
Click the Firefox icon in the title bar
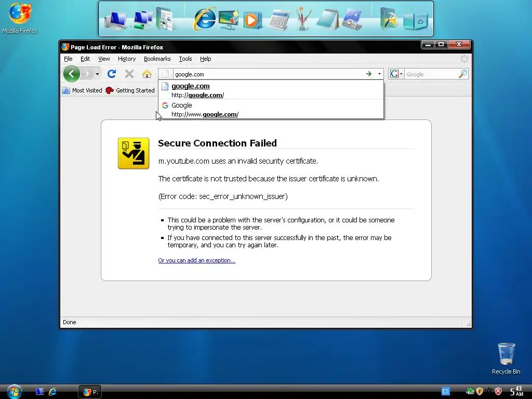[65, 47]
